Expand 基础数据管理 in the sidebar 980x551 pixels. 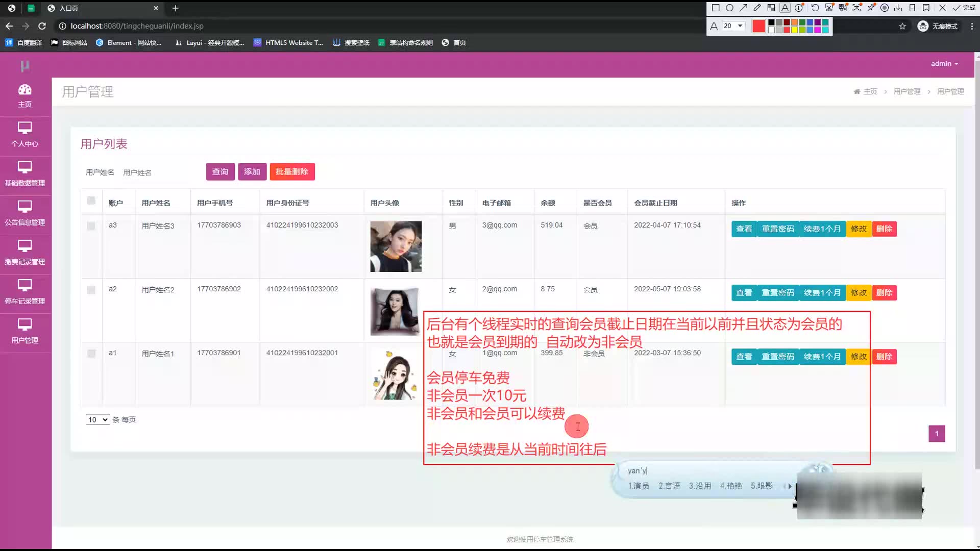click(25, 174)
